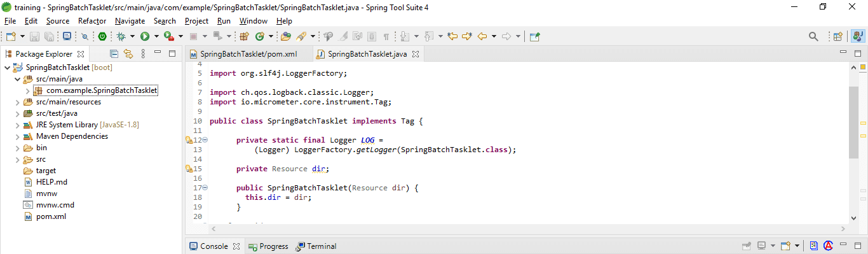The height and width of the screenshot is (254, 868).
Task: Click the warning marker on line 15
Action: tap(189, 169)
